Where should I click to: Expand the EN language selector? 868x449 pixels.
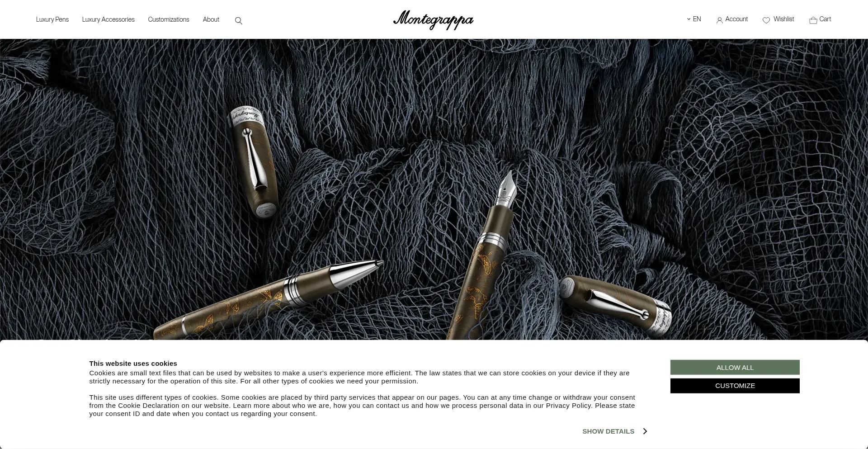click(694, 19)
